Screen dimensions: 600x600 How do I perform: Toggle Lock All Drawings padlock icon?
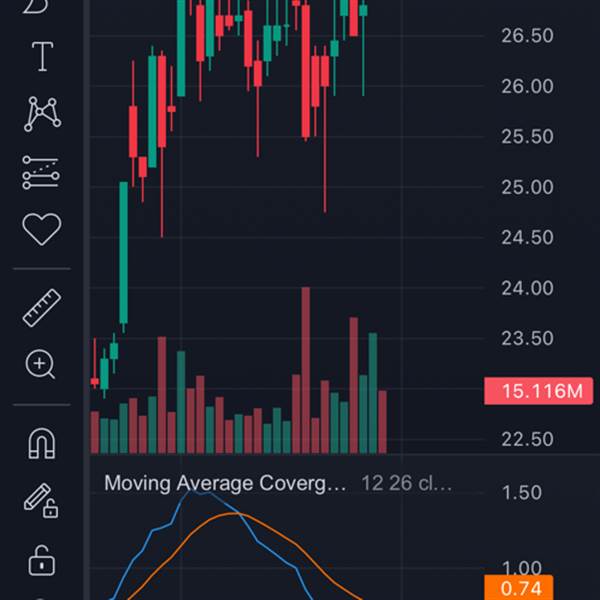[x=42, y=560]
